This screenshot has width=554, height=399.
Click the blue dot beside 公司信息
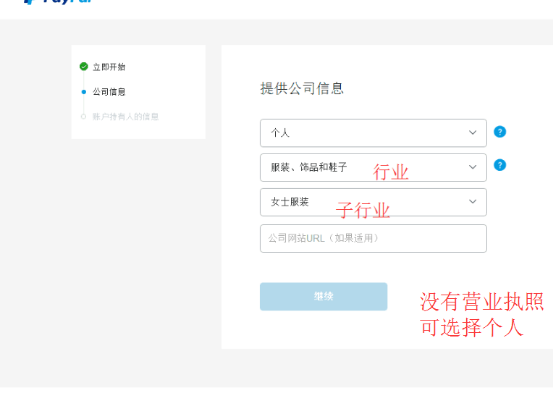tap(84, 92)
